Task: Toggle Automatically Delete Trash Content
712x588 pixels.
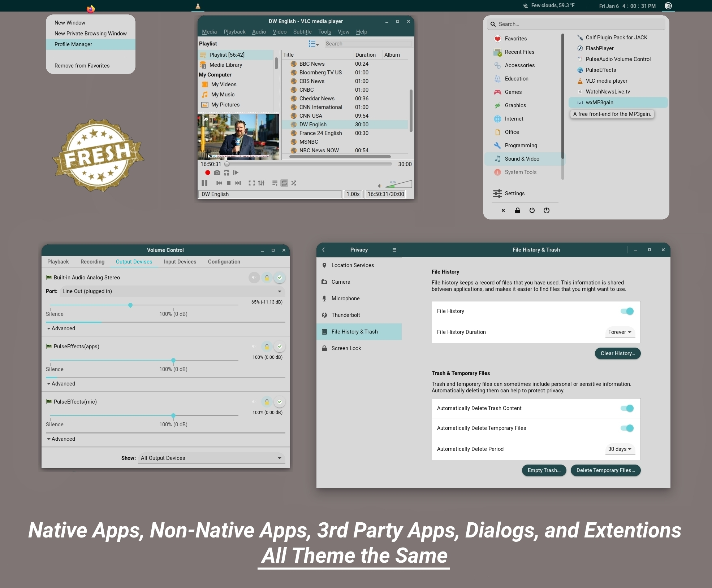Action: tap(627, 408)
